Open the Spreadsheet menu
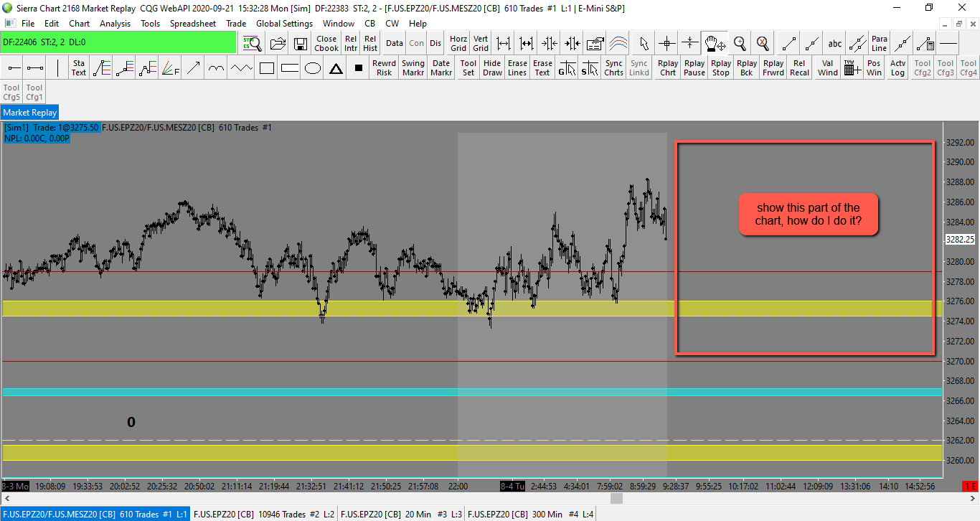The image size is (980, 521). 194,24
